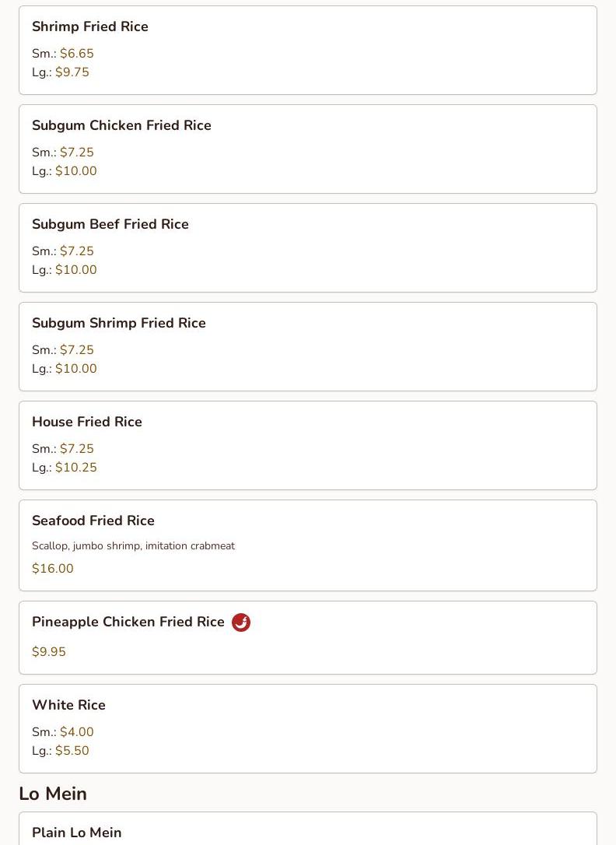Open the Shrimp Fried Rice item
616x845 pixels.
pos(90,26)
